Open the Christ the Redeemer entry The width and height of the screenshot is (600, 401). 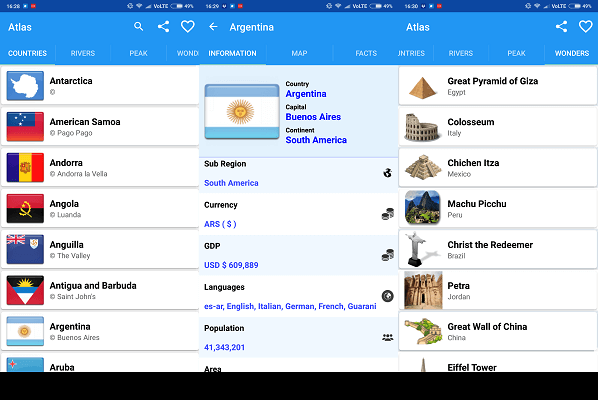coord(498,249)
